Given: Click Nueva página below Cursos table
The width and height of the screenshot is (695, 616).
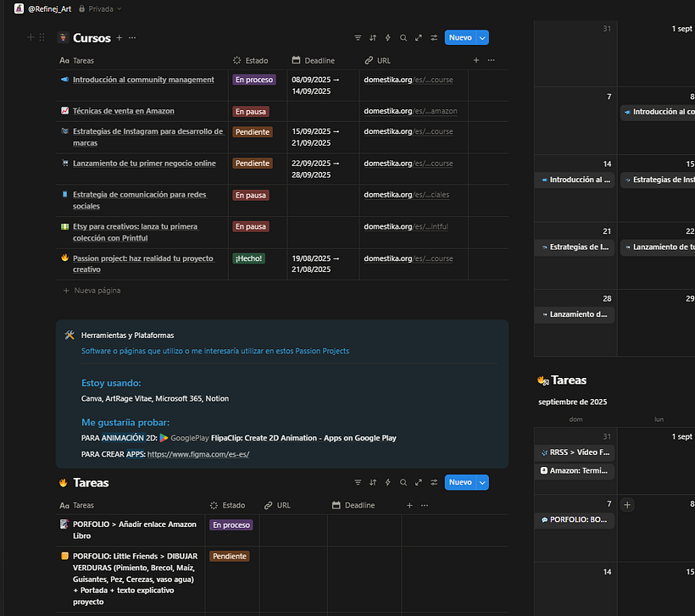Looking at the screenshot, I should pos(97,291).
